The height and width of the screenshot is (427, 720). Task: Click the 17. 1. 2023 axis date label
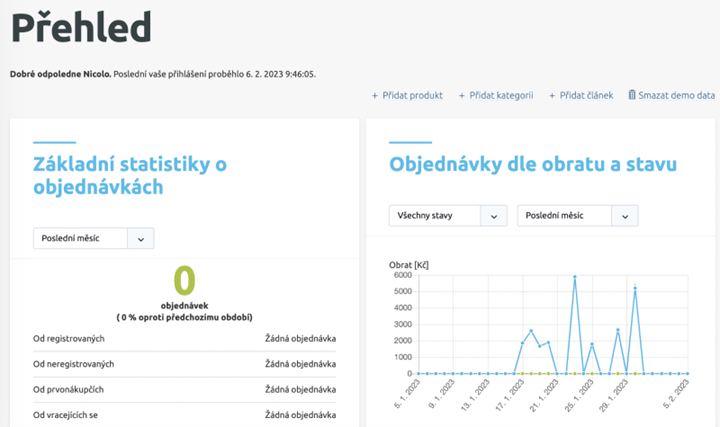point(510,395)
